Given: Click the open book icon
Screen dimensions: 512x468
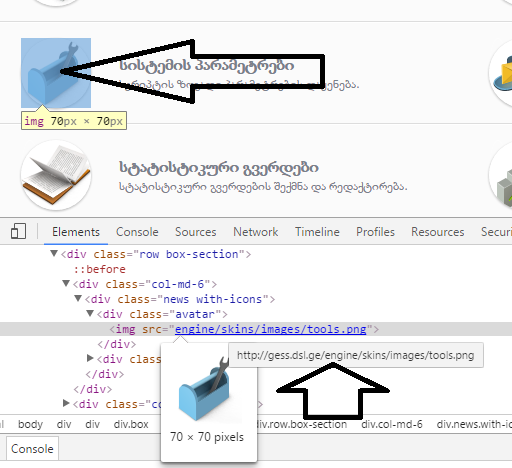Looking at the screenshot, I should coord(56,175).
